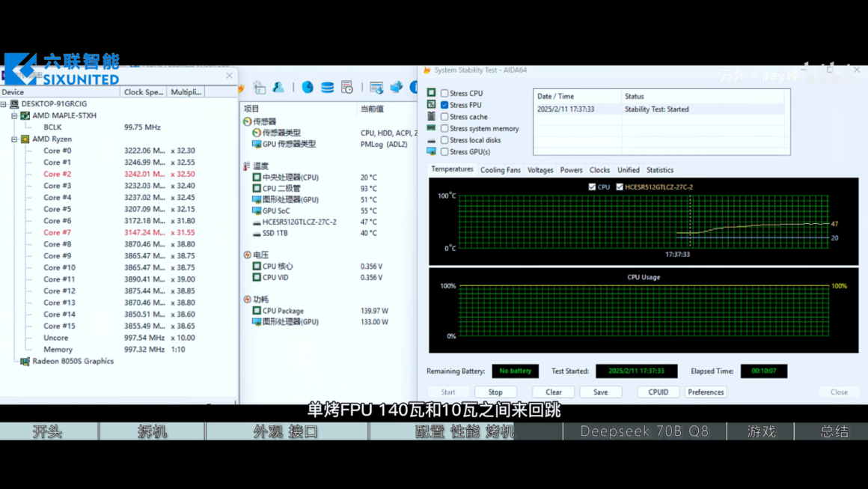Click the 中央处理器(CPU) temperature icon
The height and width of the screenshot is (489, 868).
[x=257, y=177]
